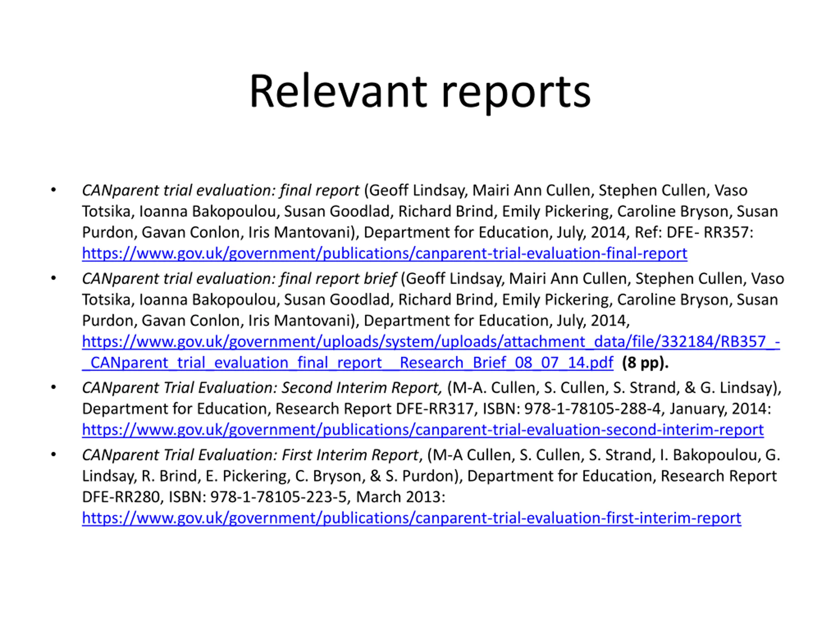Click 'March 2013:' date text

click(401, 497)
